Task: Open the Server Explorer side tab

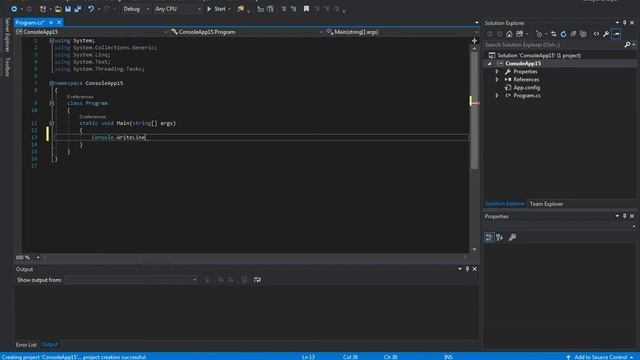Action: [7, 35]
